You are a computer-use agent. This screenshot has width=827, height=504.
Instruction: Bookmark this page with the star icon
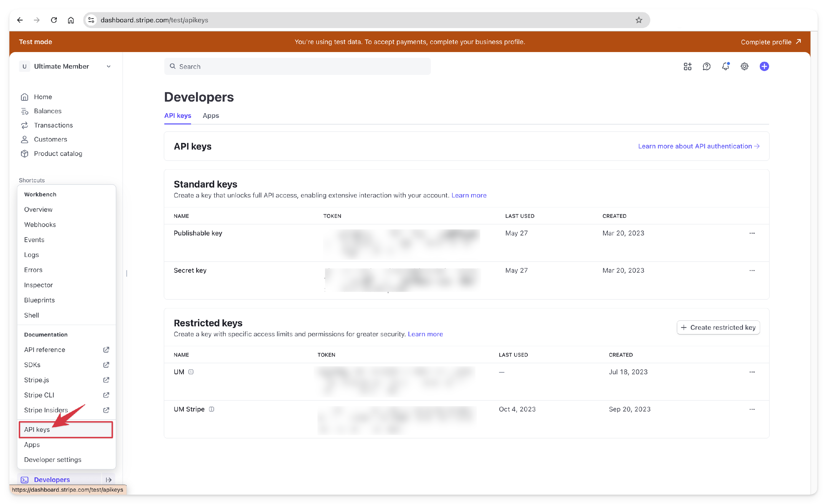pyautogui.click(x=639, y=20)
